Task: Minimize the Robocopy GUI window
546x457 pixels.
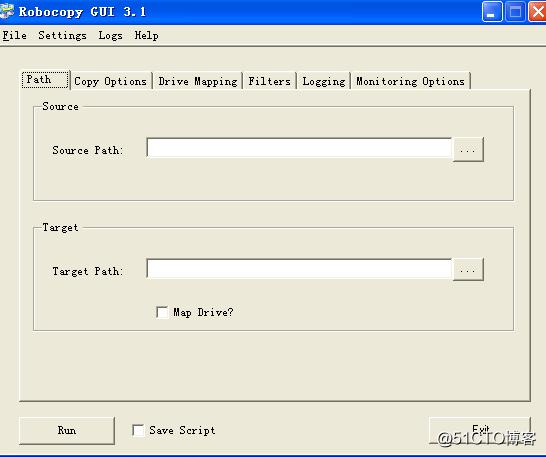Action: (492, 11)
